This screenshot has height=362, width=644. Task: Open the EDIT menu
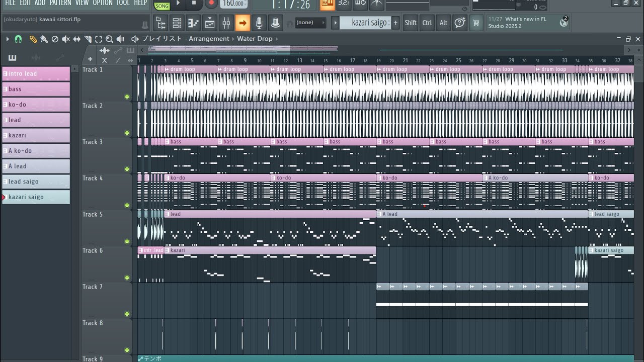click(25, 3)
